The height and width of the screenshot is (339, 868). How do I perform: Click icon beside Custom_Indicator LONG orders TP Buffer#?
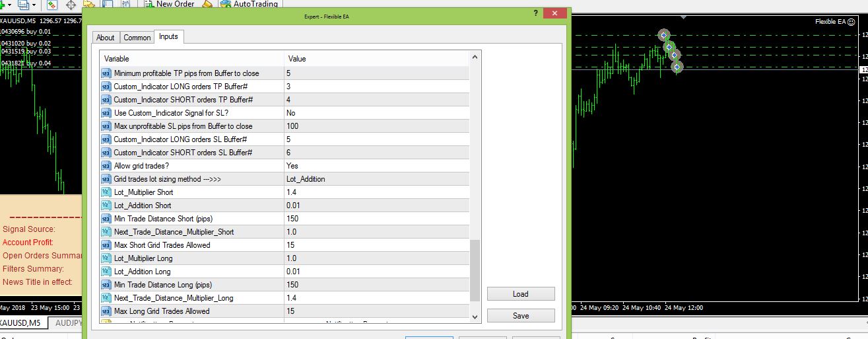(x=106, y=87)
